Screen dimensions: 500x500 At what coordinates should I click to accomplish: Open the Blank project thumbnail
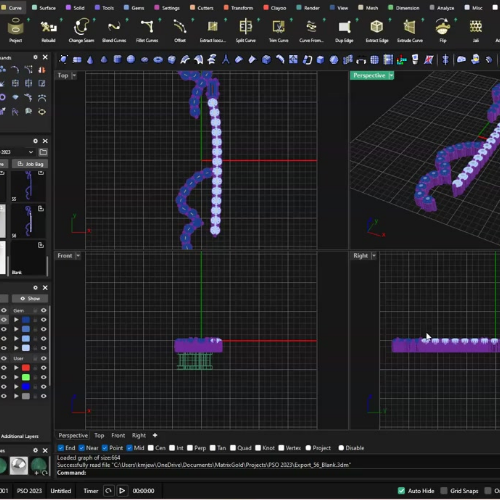click(28, 258)
